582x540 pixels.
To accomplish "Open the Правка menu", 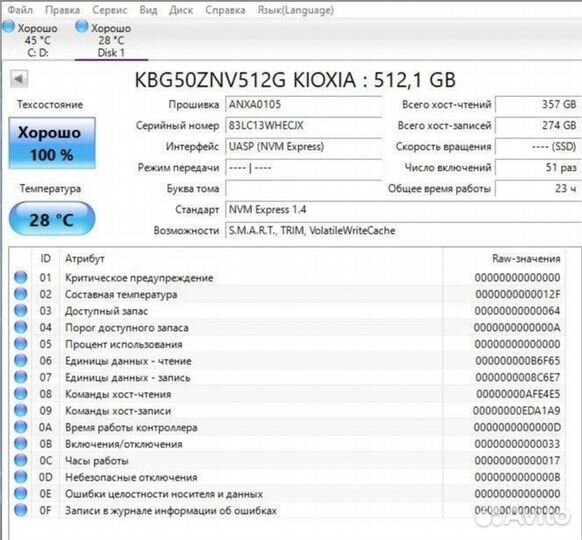I will click(x=62, y=10).
